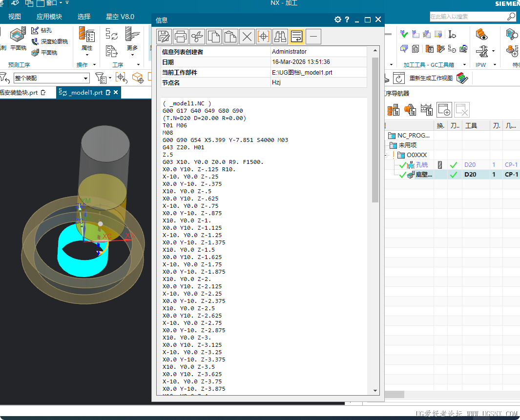Print the information listing

pos(181,36)
